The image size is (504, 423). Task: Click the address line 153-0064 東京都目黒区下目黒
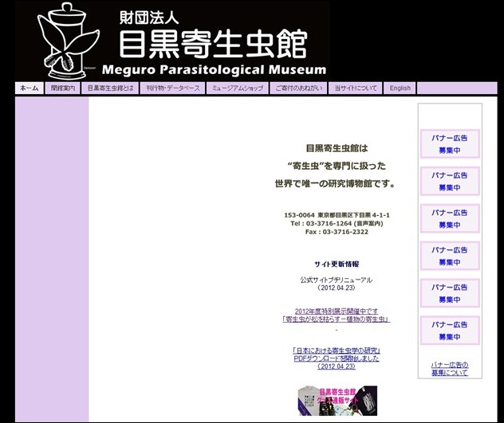tap(337, 215)
